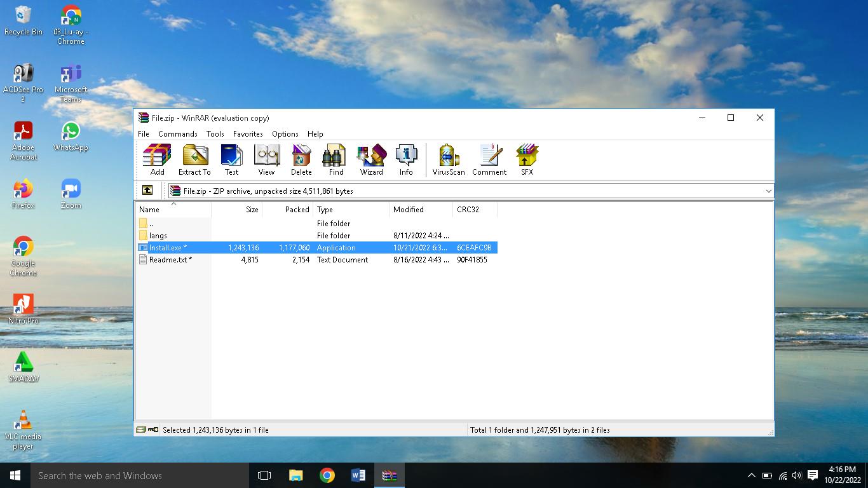Expand the archive path dropdown
Image resolution: width=868 pixels, height=488 pixels.
768,191
